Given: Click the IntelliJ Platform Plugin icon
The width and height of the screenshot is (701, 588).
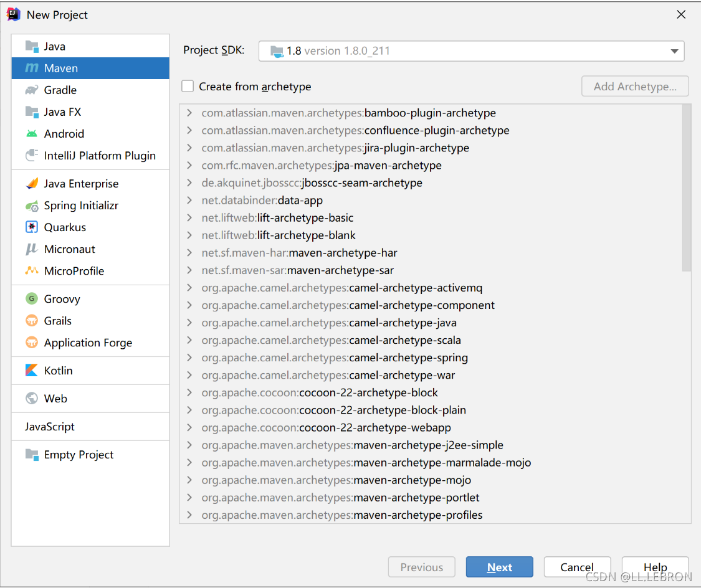Looking at the screenshot, I should [32, 156].
